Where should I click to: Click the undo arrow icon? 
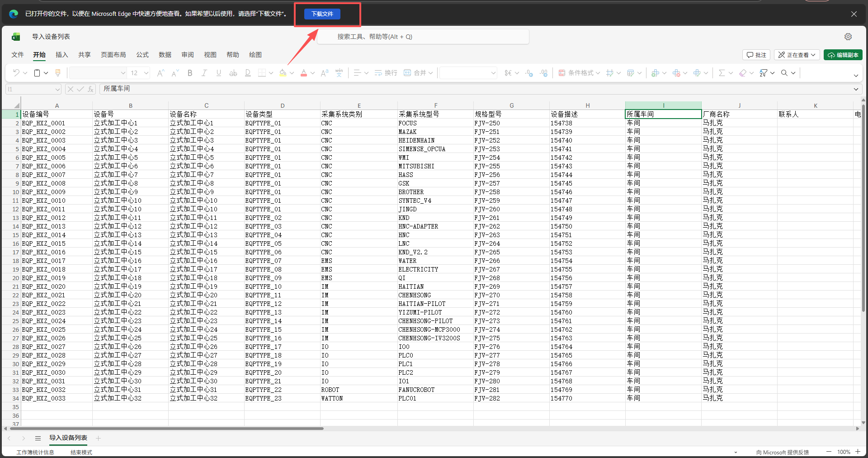coord(17,73)
